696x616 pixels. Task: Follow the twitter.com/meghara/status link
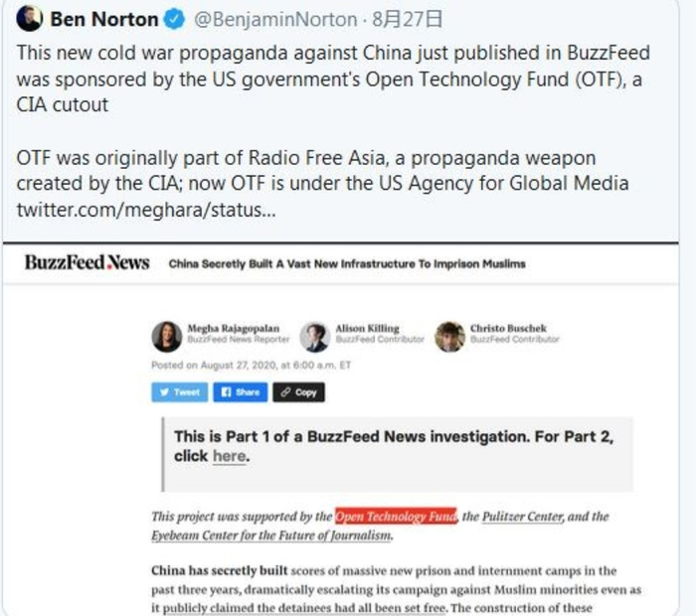(x=146, y=210)
